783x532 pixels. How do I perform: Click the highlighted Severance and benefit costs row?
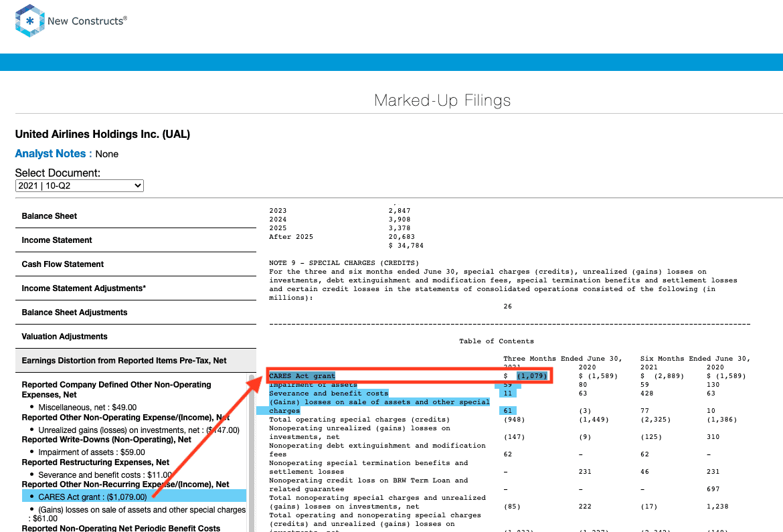(x=329, y=393)
